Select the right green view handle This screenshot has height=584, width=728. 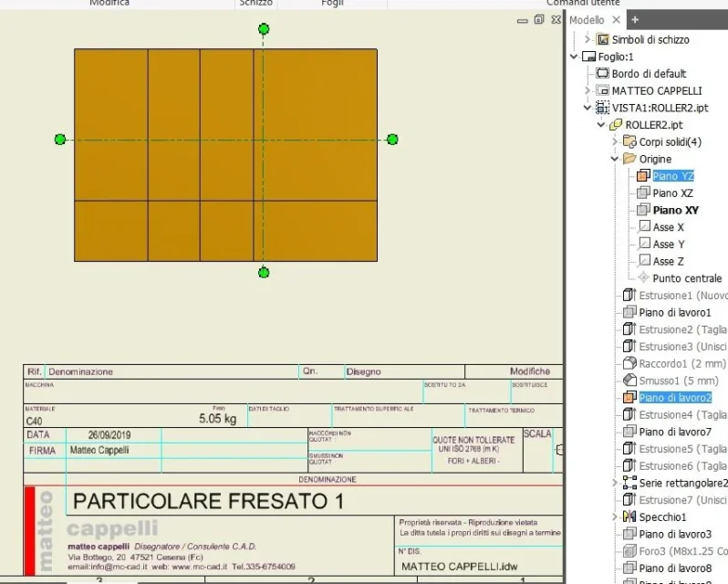tap(392, 140)
